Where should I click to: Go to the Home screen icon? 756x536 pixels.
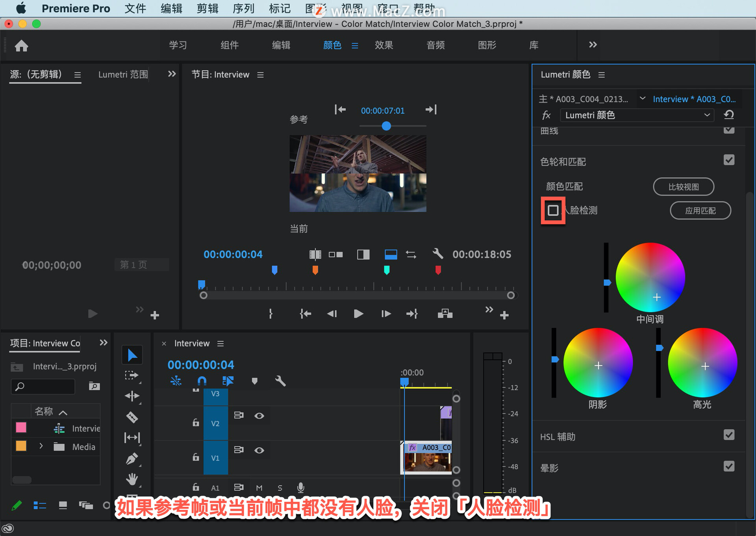(21, 46)
